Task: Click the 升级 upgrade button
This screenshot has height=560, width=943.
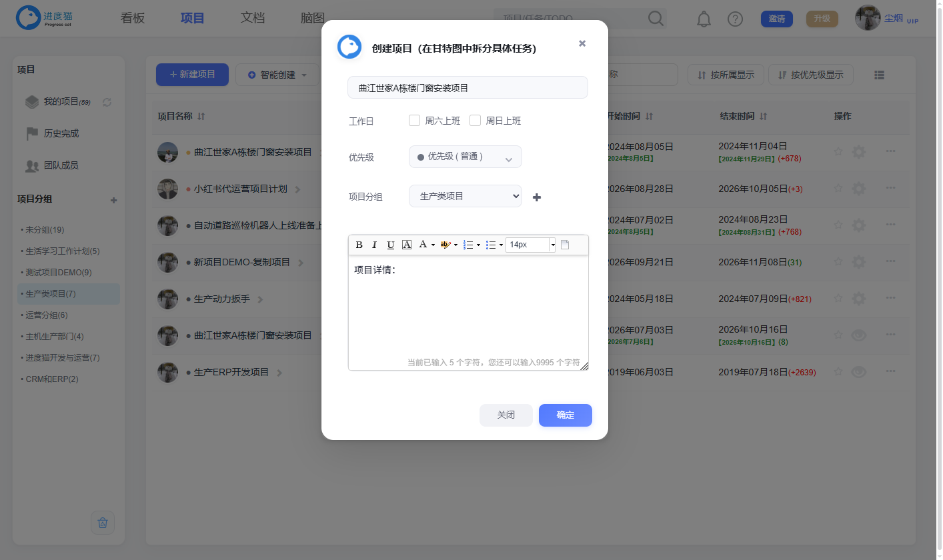Action: [822, 19]
